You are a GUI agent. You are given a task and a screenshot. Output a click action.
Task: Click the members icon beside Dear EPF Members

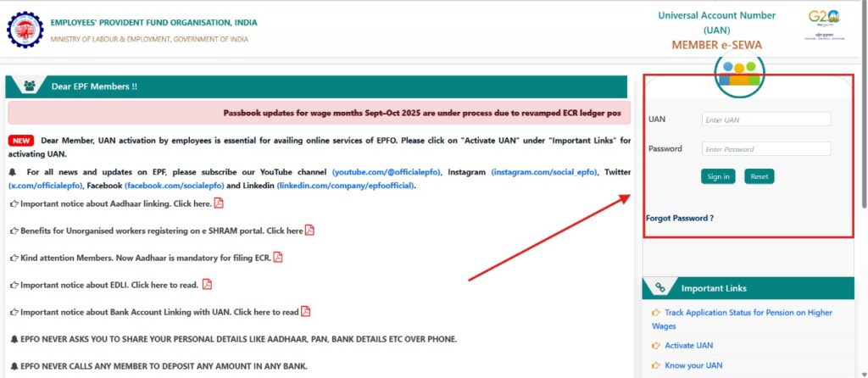click(30, 86)
